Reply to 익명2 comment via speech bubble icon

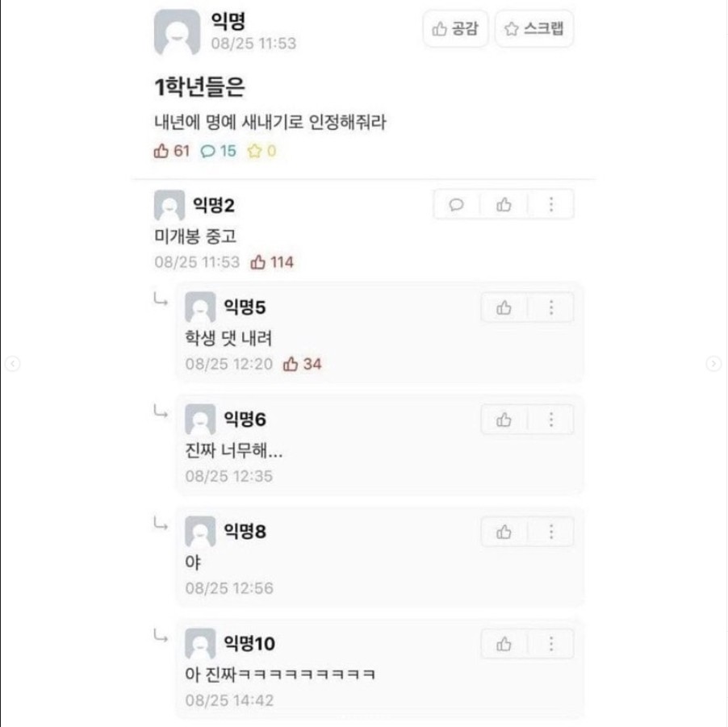456,204
